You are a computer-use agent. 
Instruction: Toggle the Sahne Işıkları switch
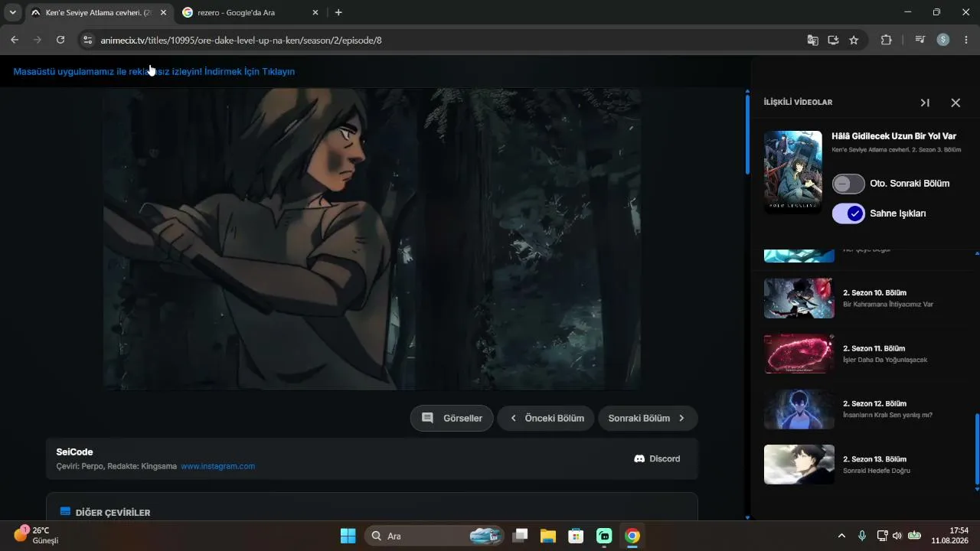pyautogui.click(x=848, y=214)
